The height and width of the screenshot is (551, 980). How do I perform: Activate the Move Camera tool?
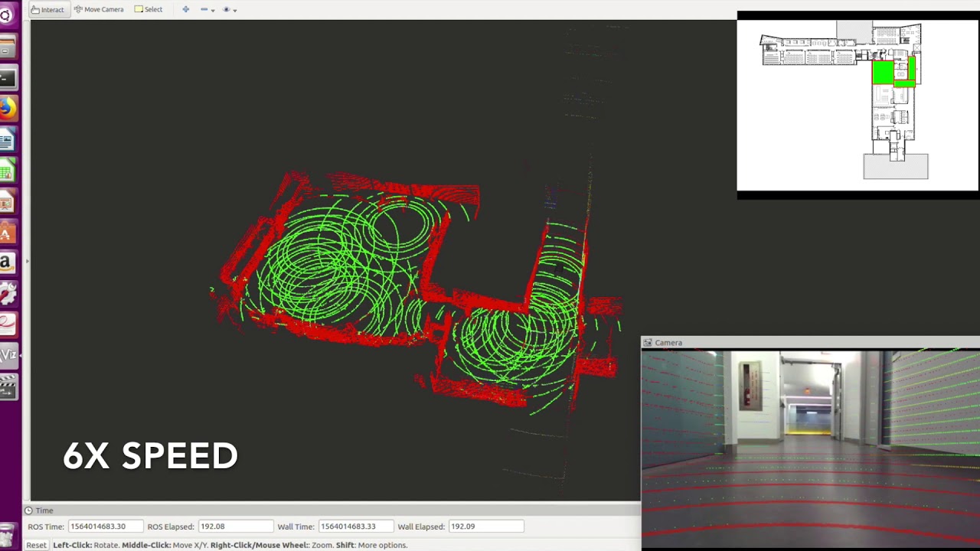(99, 9)
